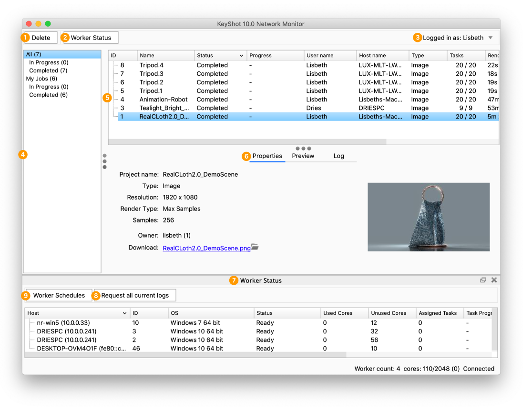The width and height of the screenshot is (532, 410).
Task: Switch to the Log tab
Action: (x=338, y=156)
